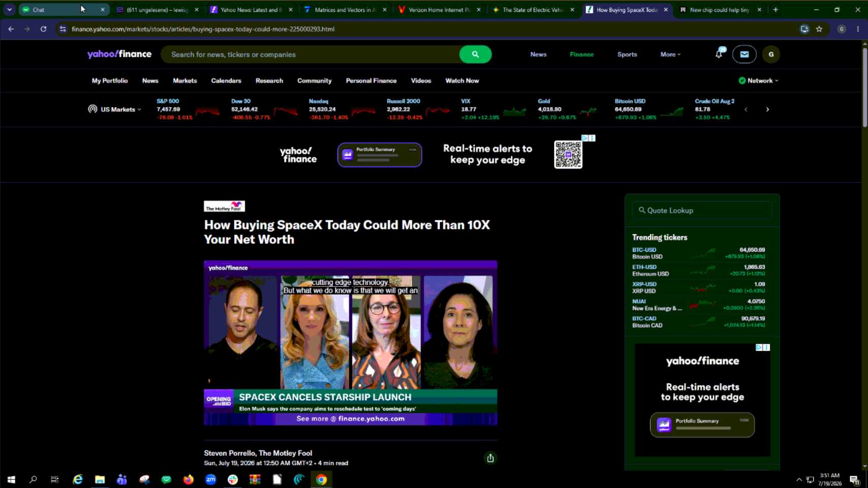The width and height of the screenshot is (868, 488).
Task: Open Yahoo Mail envelope icon
Action: click(744, 54)
